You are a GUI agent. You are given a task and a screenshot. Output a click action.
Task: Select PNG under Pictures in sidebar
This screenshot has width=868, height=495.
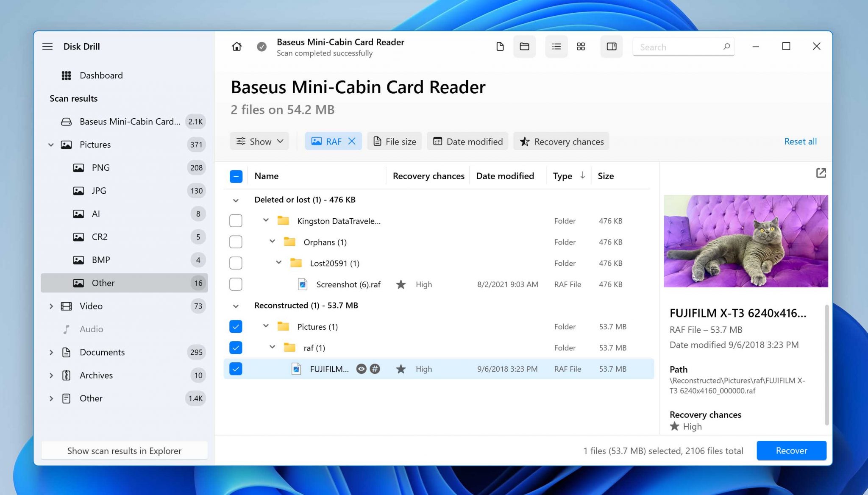click(100, 168)
